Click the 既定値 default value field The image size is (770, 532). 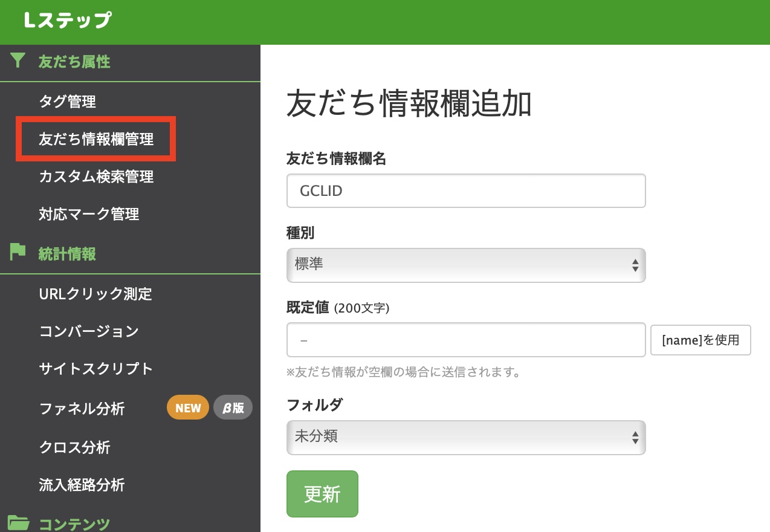(465, 339)
